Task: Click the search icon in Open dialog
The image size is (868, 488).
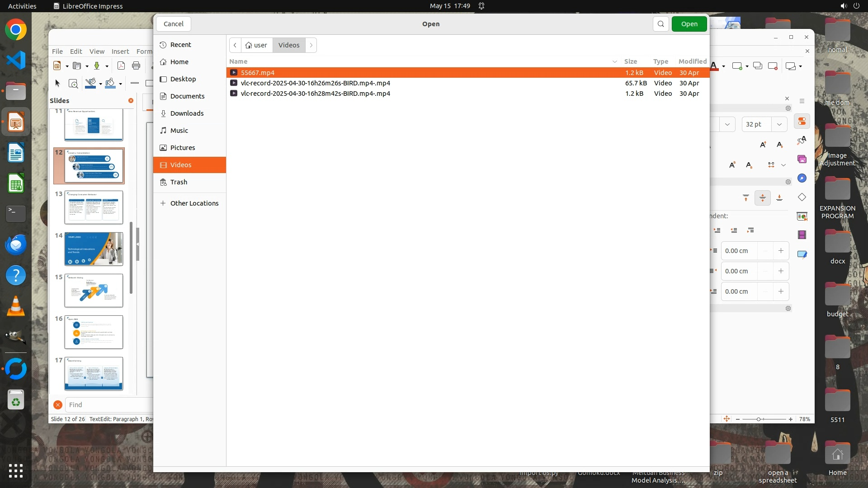Action: pos(660,24)
